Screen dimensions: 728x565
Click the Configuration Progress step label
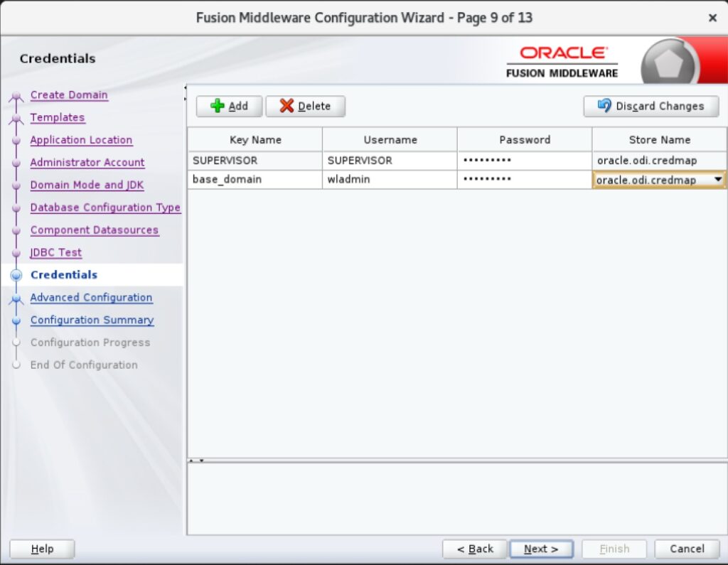point(90,343)
